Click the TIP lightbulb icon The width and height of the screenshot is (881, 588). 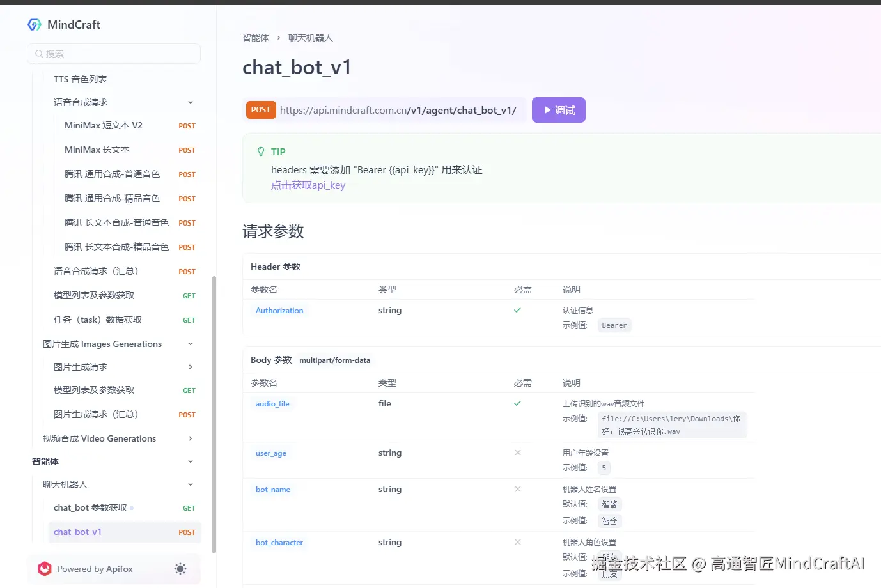click(x=261, y=151)
